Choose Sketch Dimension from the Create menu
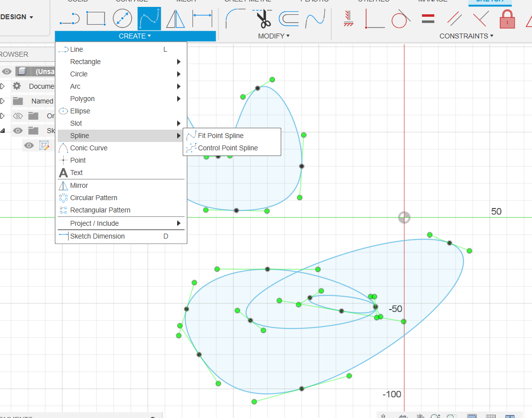532x418 pixels. 121,236
